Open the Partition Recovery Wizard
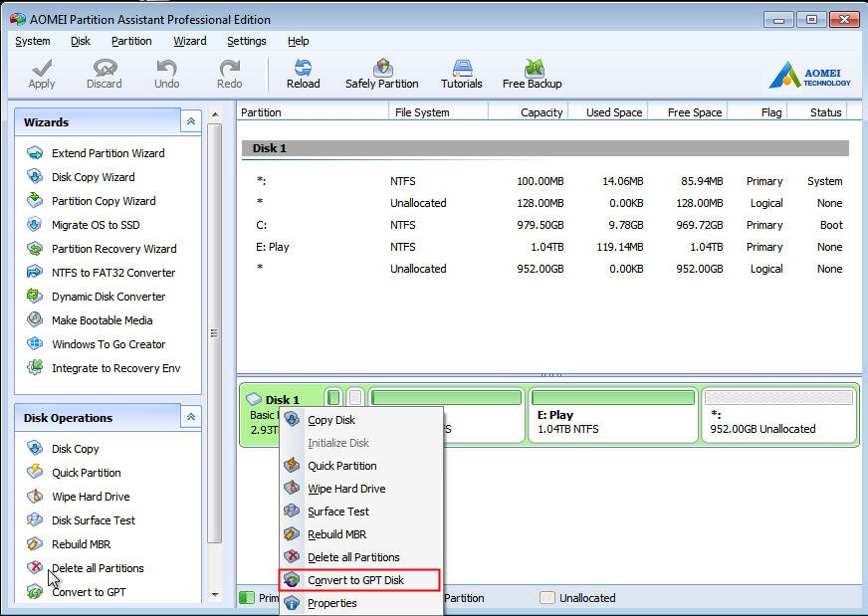 pos(102,249)
